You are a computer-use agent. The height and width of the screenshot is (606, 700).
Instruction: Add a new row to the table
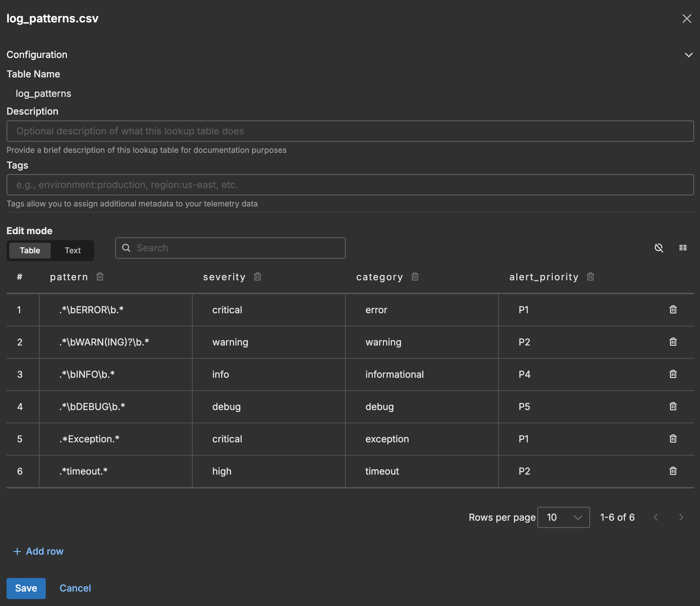[x=38, y=551]
